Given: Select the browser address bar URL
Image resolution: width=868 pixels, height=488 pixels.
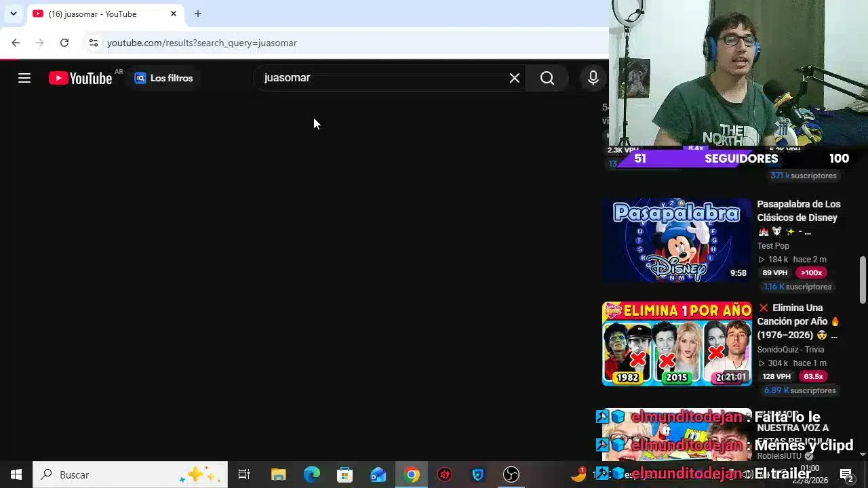Looking at the screenshot, I should pyautogui.click(x=202, y=43).
